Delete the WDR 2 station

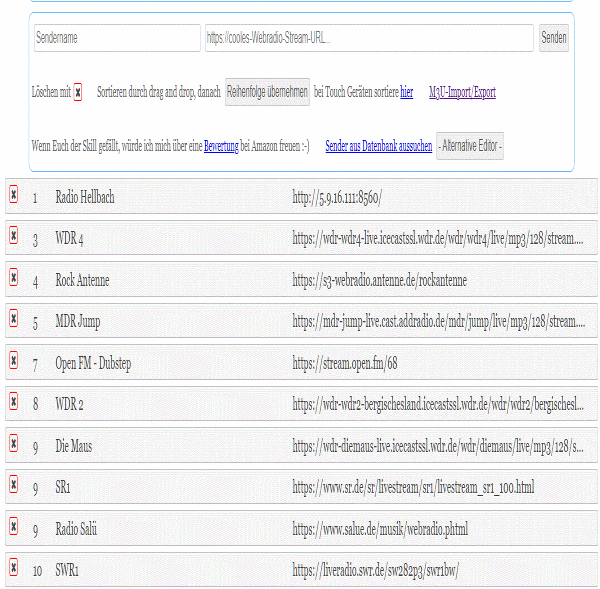click(x=13, y=401)
